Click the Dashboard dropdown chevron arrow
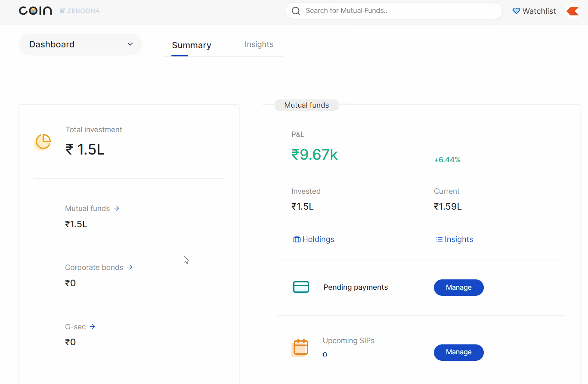The image size is (588, 384). 130,44
